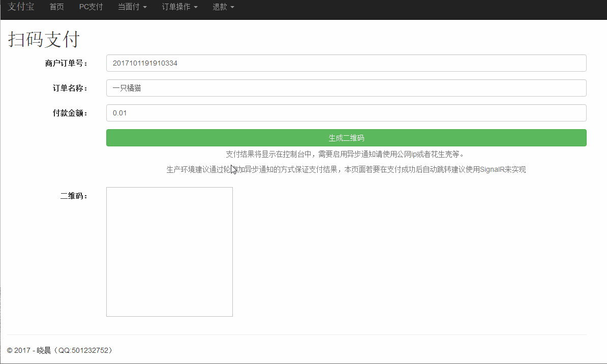Image resolution: width=607 pixels, height=364 pixels.
Task: Click the 生产环境建议 SignalR hint text
Action: [x=346, y=169]
